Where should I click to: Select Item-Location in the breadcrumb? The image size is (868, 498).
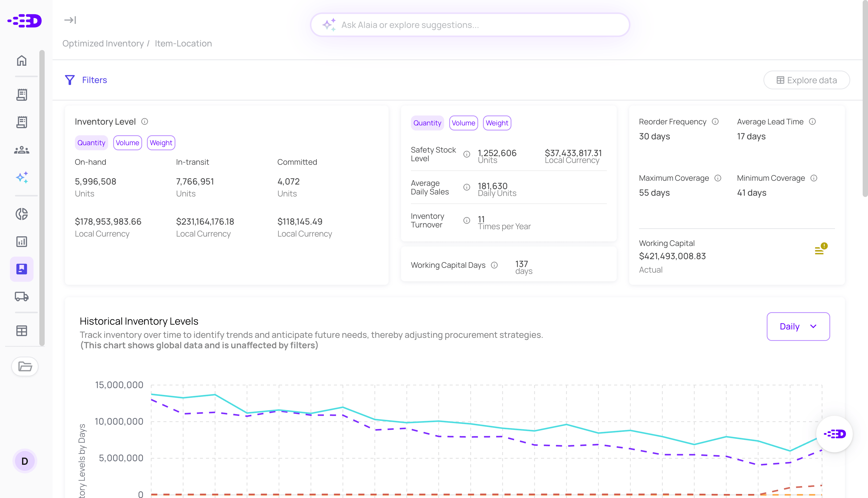point(183,43)
